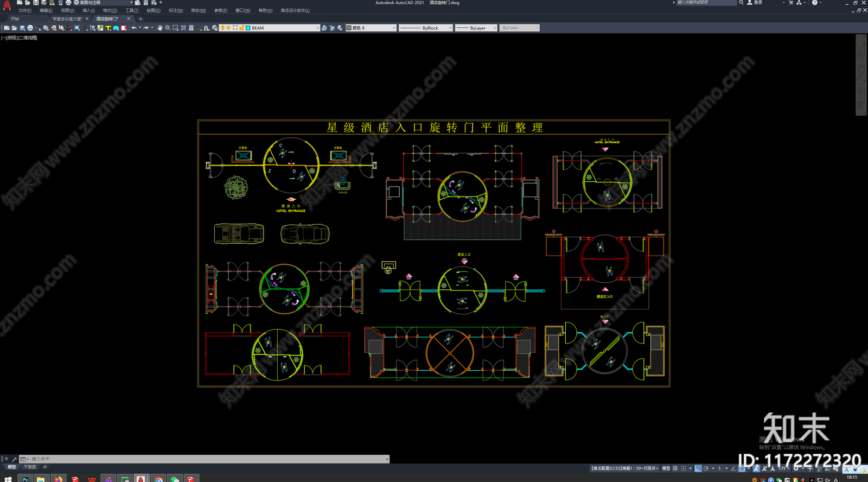Expand the polar tracking angle dropdown arrow
868x482 pixels.
[713, 468]
